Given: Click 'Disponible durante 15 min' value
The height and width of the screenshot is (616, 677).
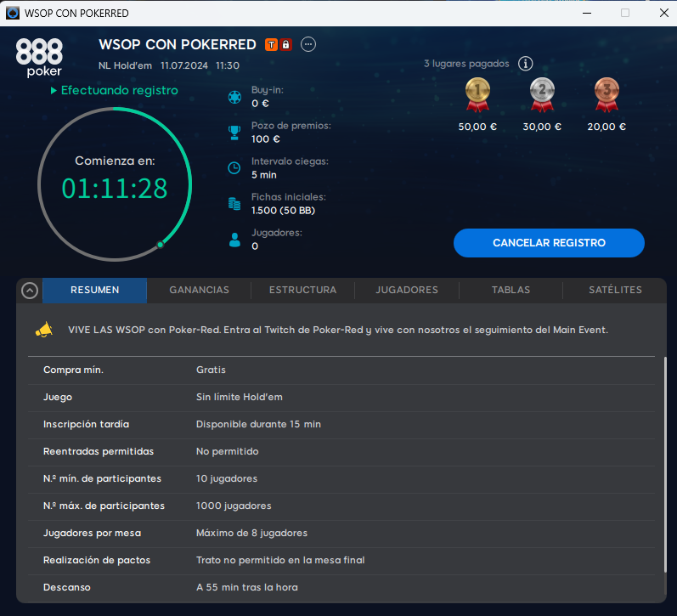Looking at the screenshot, I should 258,424.
